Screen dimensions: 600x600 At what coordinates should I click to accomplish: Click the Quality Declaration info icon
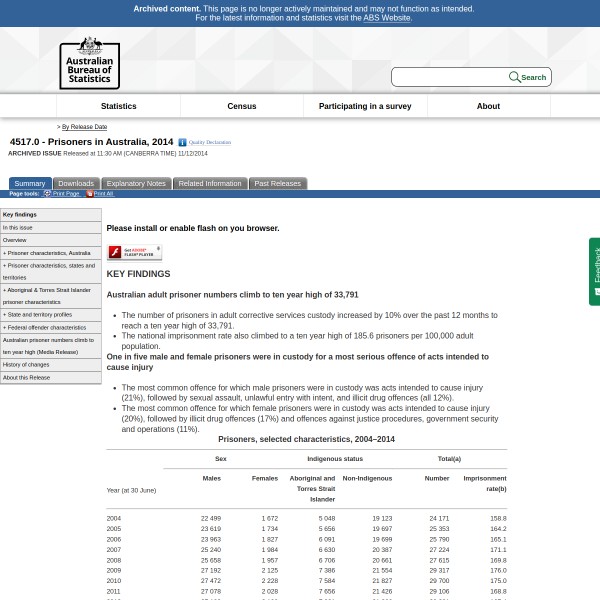[x=182, y=143]
